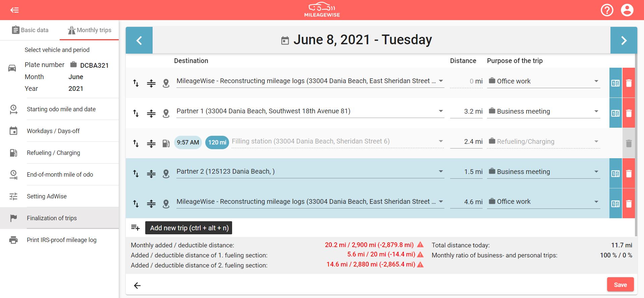Screen dimensions: 644x298
Task: Click Select vehicle and period
Action: [57, 50]
